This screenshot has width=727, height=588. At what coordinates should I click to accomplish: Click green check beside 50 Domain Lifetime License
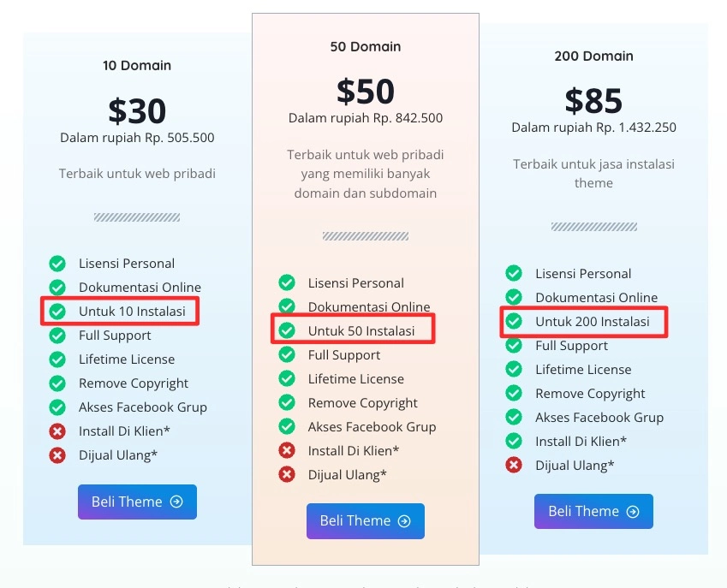(287, 379)
